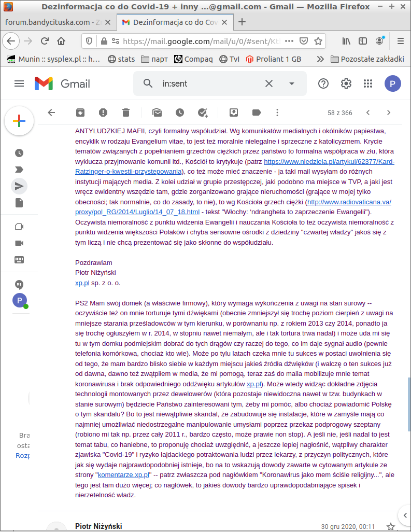Focus the Firefox address bar URL

pyautogui.click(x=202, y=41)
